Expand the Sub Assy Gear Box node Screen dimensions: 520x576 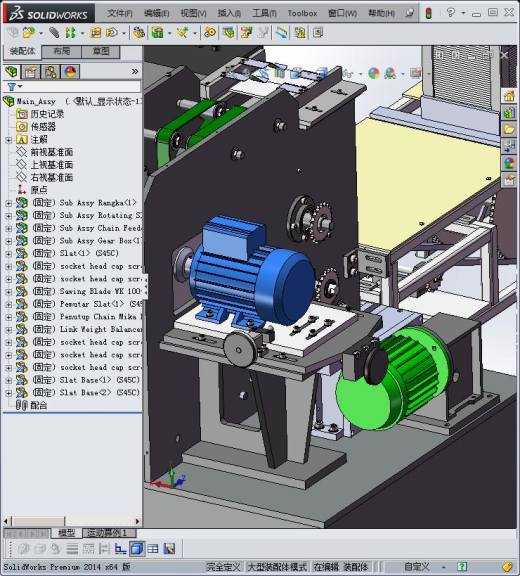click(9, 241)
